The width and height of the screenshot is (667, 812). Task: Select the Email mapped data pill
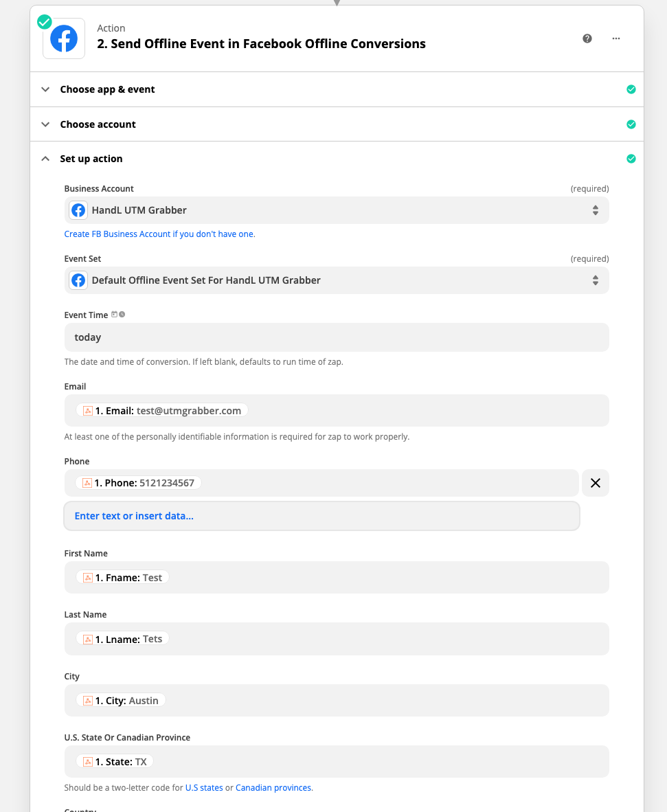pos(162,411)
